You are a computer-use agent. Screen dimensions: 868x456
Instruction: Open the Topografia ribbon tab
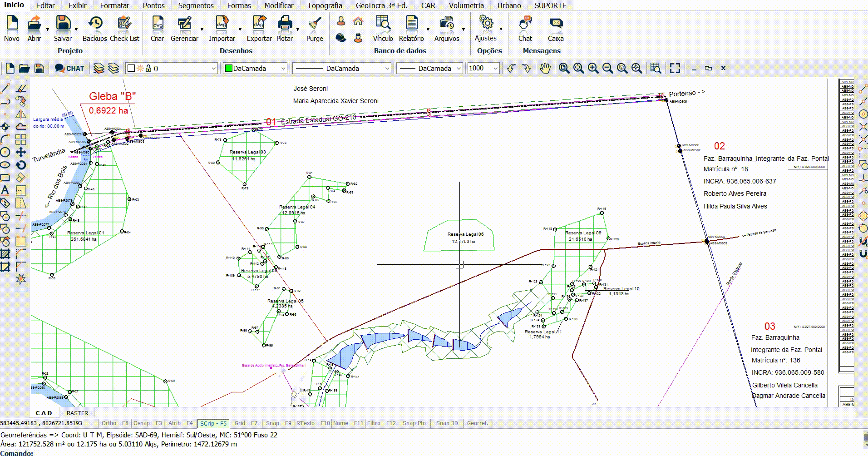click(325, 5)
